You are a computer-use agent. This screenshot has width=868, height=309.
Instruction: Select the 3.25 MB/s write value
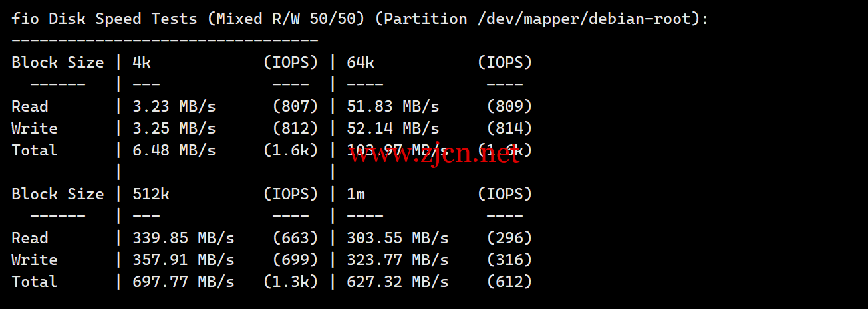point(174,128)
